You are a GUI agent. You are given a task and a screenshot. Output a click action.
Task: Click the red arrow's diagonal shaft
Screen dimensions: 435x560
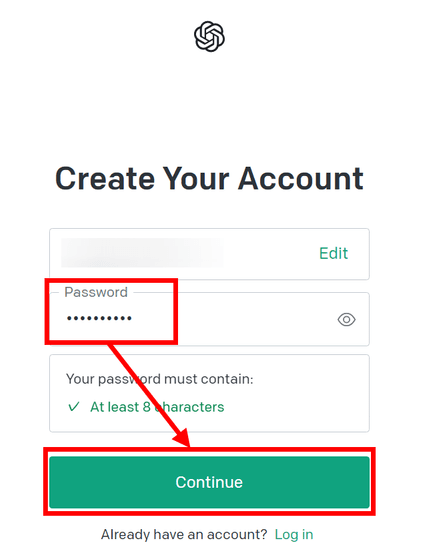145,388
